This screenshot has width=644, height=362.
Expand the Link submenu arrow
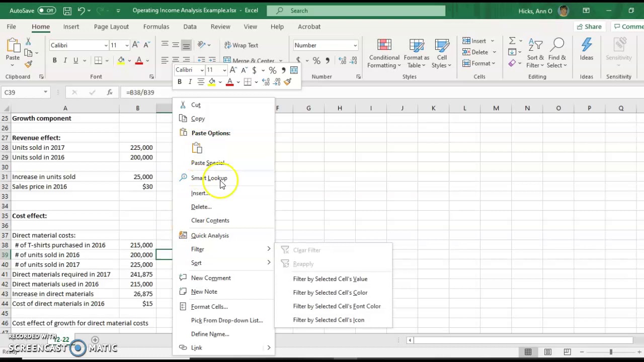coord(269,348)
